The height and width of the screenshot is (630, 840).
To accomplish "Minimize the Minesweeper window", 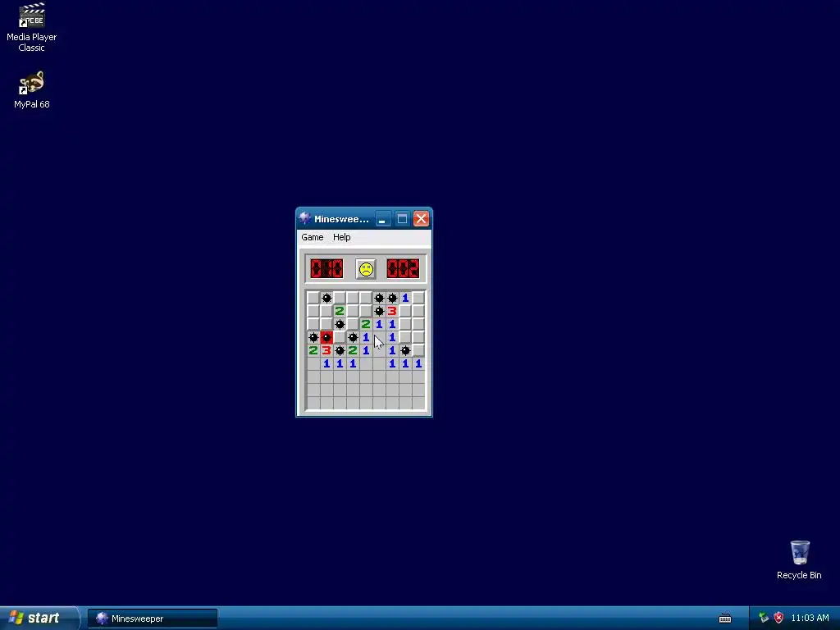I will pos(383,218).
